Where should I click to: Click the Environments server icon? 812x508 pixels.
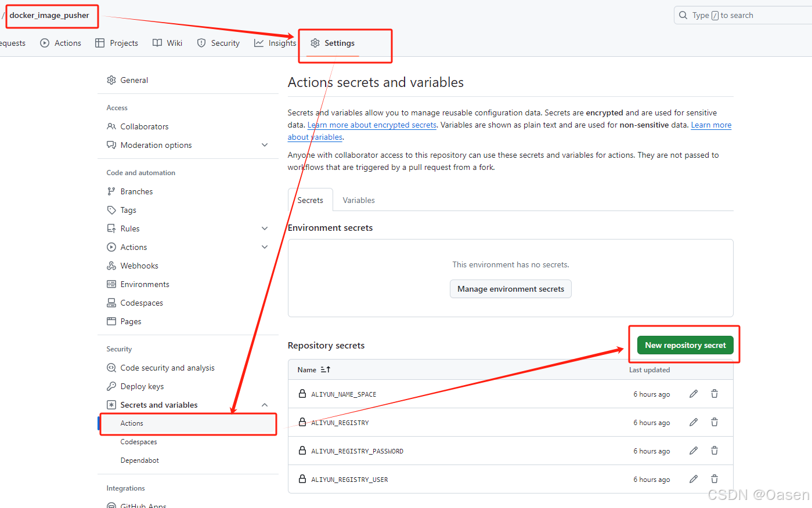pyautogui.click(x=111, y=284)
